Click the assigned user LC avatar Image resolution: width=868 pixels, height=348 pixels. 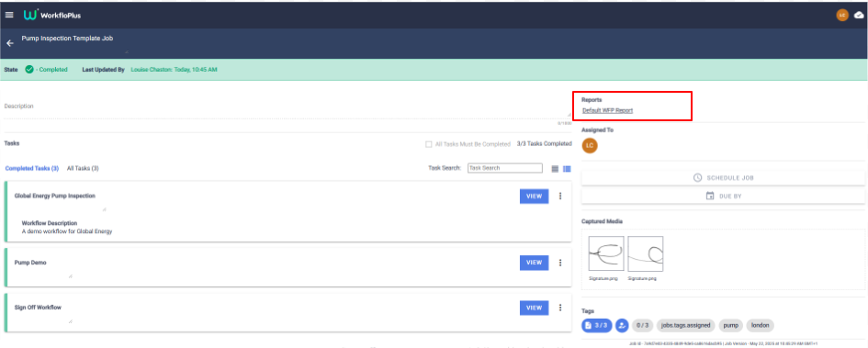590,145
